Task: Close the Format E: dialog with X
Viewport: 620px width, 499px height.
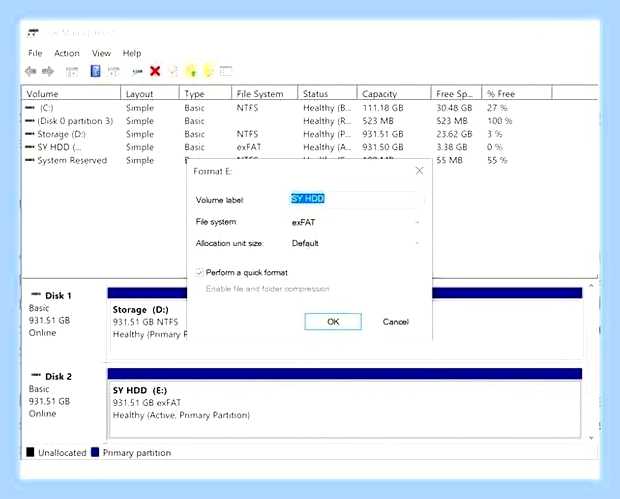Action: click(420, 171)
